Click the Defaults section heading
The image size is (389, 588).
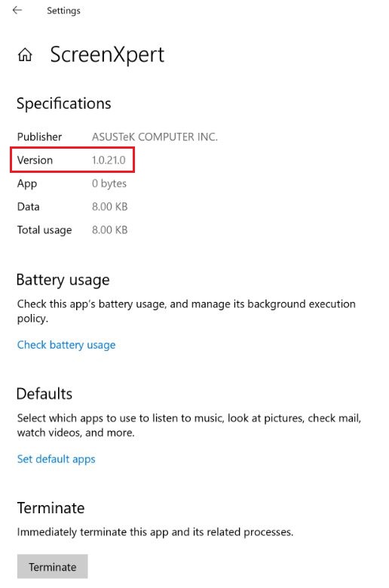coord(44,394)
